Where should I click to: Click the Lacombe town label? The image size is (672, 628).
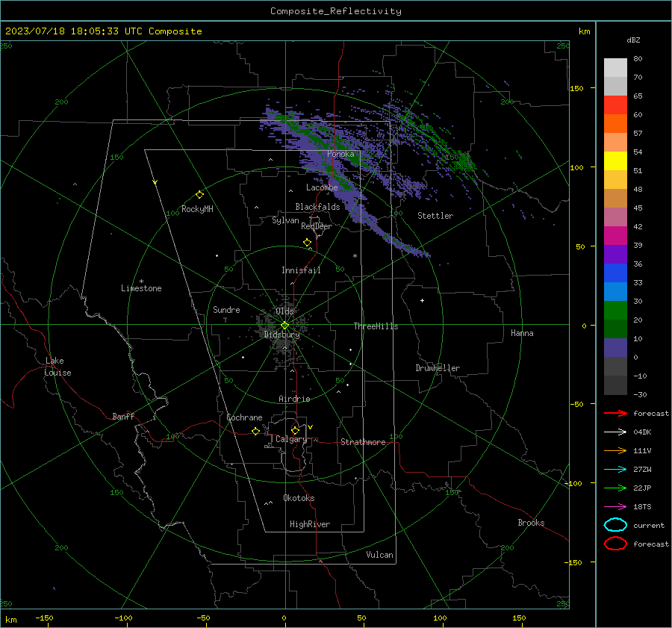click(322, 187)
